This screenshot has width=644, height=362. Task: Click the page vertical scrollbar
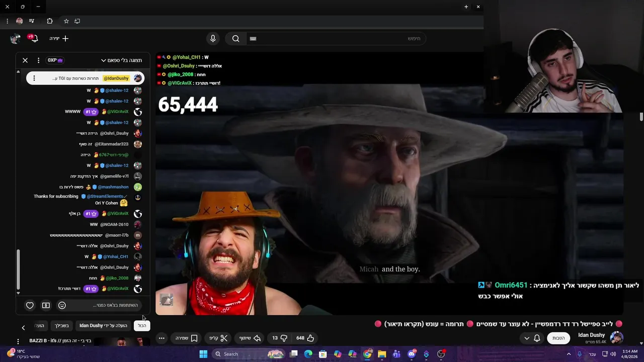pyautogui.click(x=641, y=117)
